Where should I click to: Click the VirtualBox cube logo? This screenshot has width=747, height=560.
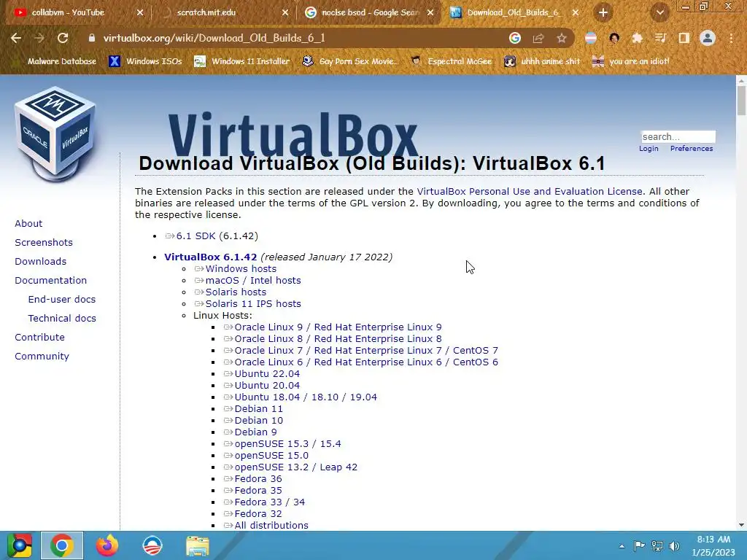[x=55, y=134]
